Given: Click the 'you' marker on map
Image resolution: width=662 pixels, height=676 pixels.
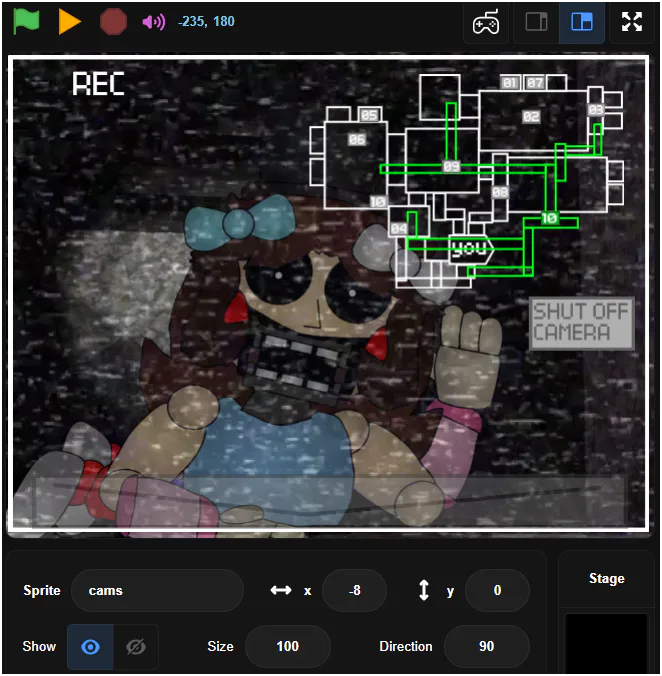Looking at the screenshot, I should (470, 249).
